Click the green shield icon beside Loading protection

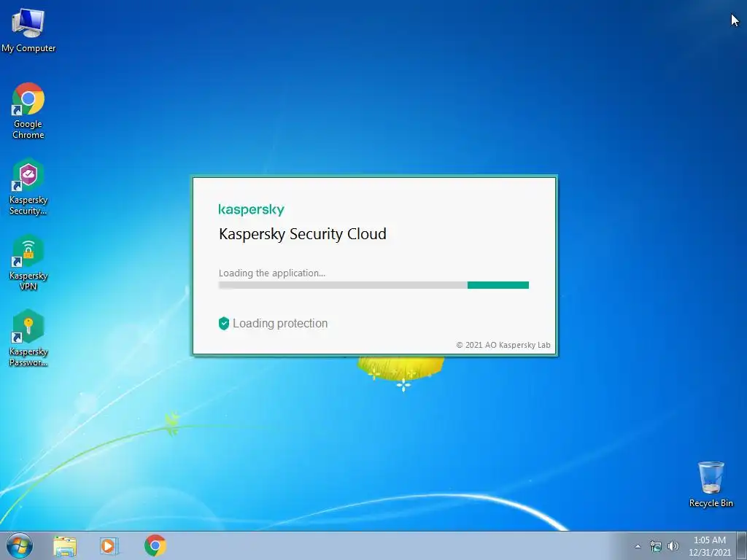click(x=224, y=323)
